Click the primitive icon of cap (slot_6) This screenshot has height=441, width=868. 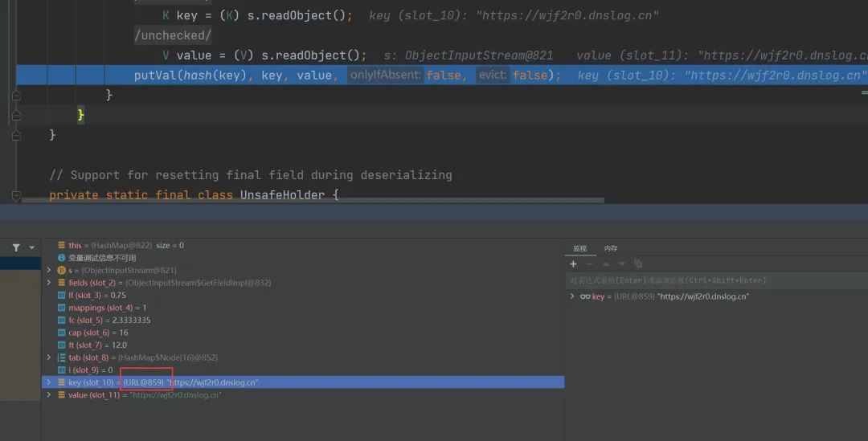[x=61, y=333]
